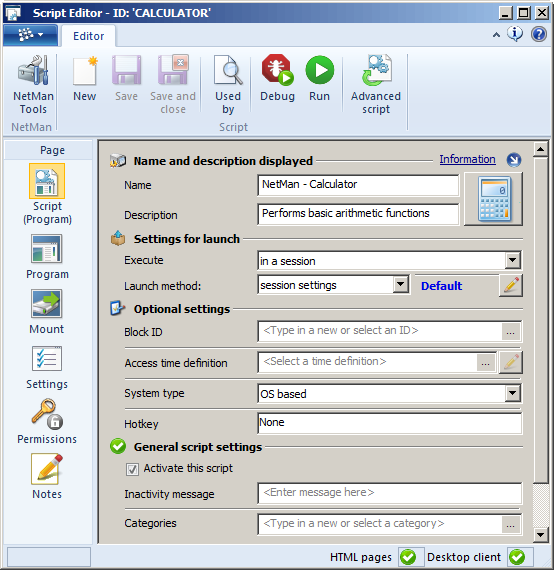Edit access time definition with pencil

point(511,362)
